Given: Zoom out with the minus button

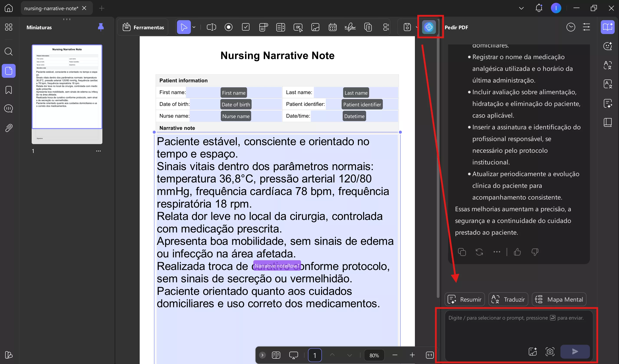Looking at the screenshot, I should (x=395, y=355).
